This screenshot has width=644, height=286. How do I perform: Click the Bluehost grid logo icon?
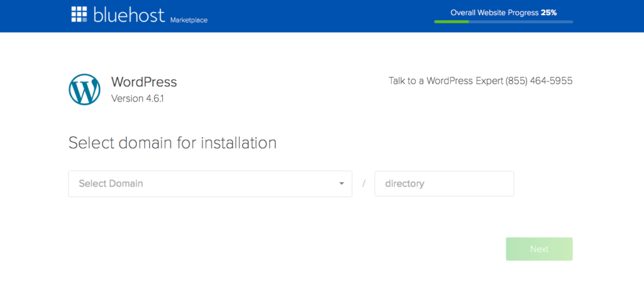pyautogui.click(x=79, y=14)
